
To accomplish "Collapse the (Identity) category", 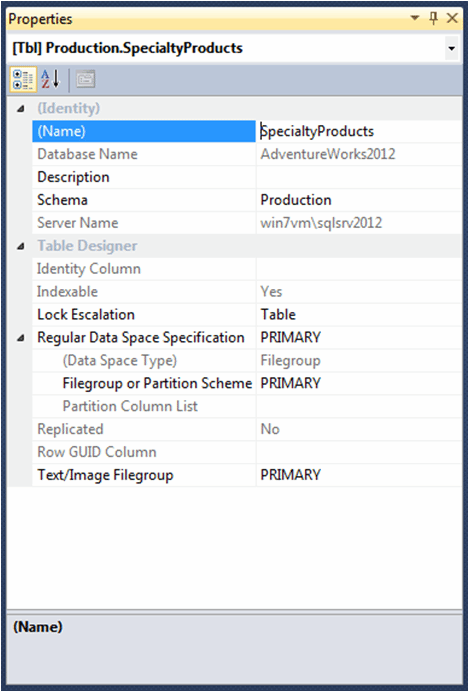I will pyautogui.click(x=20, y=109).
